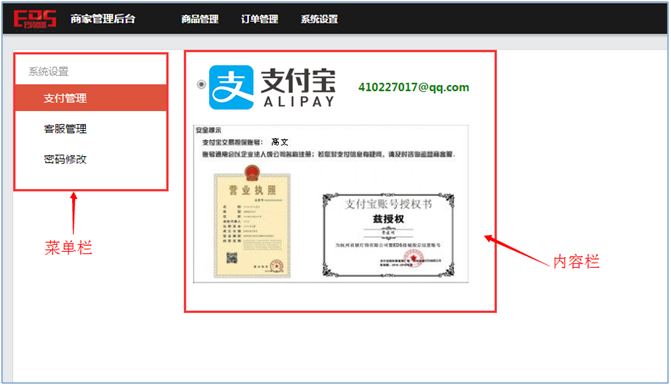Open 商品管理 in the top navigation
The image size is (671, 385).
click(x=200, y=19)
